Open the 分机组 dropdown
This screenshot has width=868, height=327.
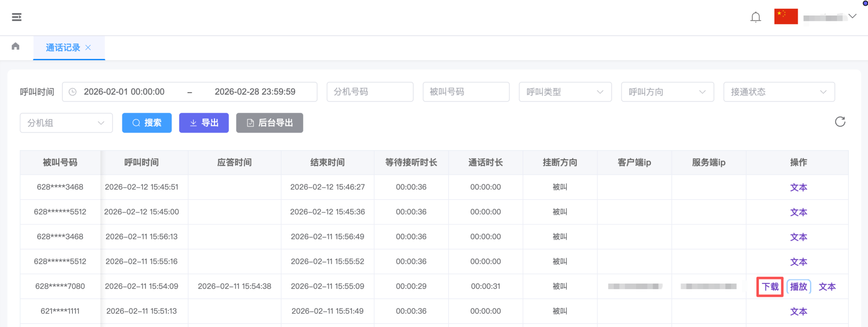click(x=66, y=123)
